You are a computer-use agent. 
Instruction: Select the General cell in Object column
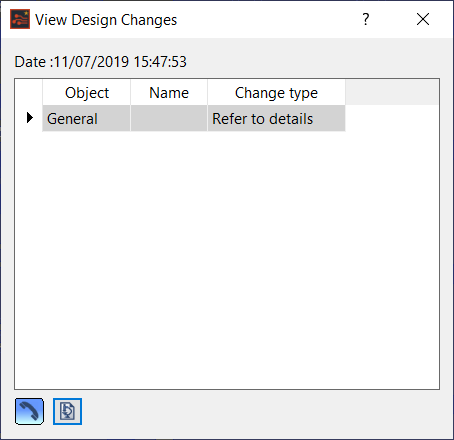(x=86, y=119)
